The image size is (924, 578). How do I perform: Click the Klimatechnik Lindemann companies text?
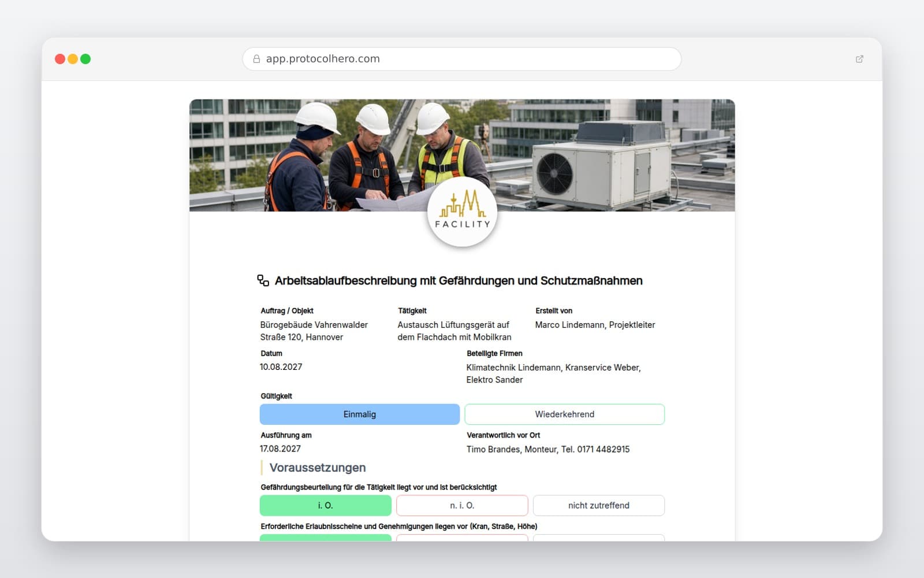[x=553, y=373]
